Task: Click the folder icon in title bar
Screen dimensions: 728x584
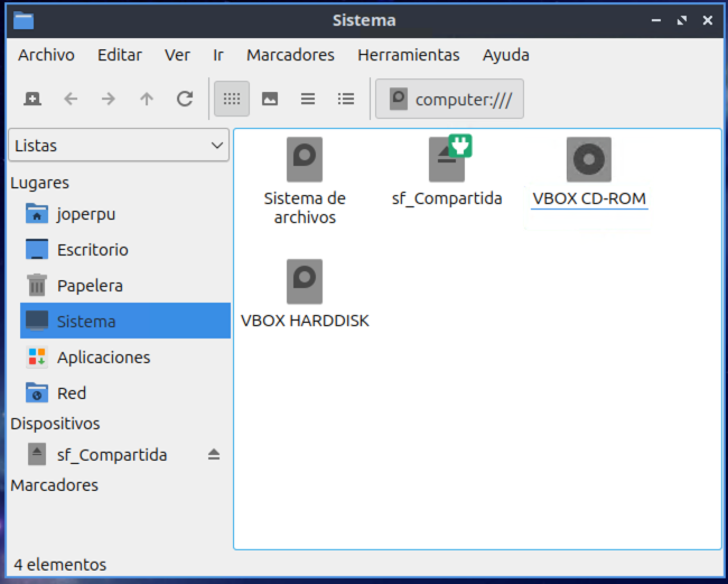Action: (x=24, y=21)
